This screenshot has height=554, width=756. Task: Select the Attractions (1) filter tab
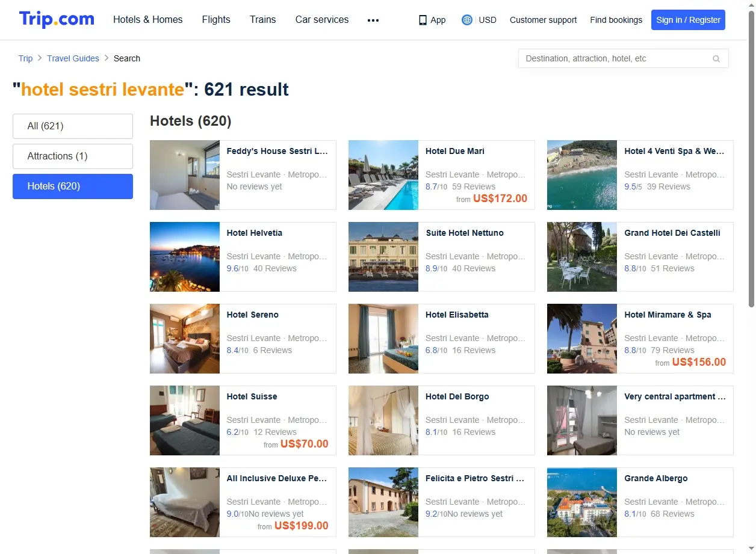[73, 156]
